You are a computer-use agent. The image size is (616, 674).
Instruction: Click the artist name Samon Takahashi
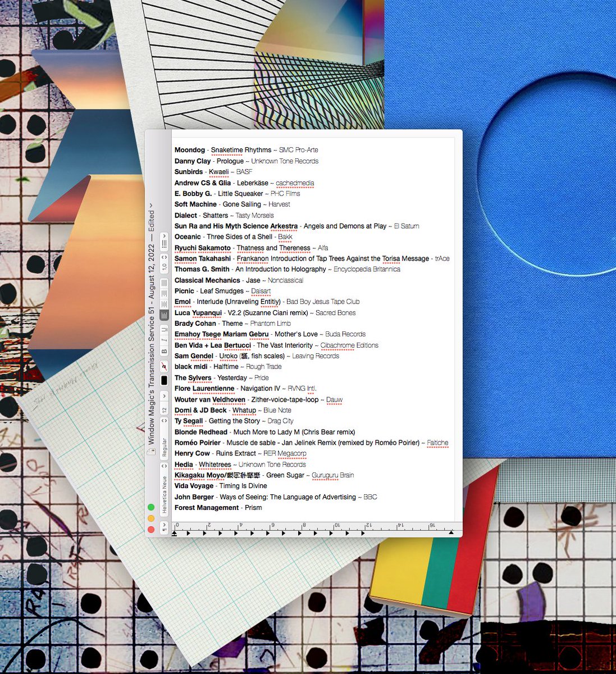203,259
